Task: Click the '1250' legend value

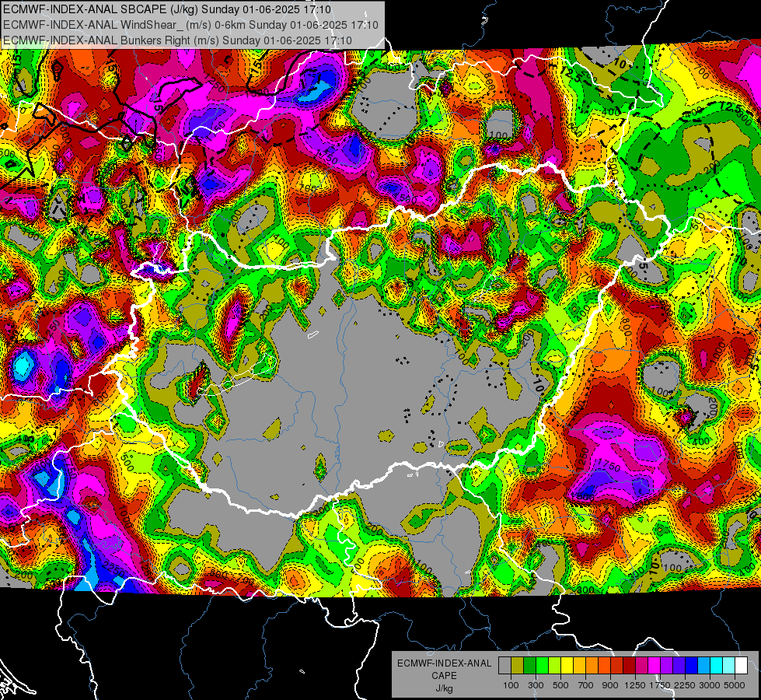Action: (635, 685)
